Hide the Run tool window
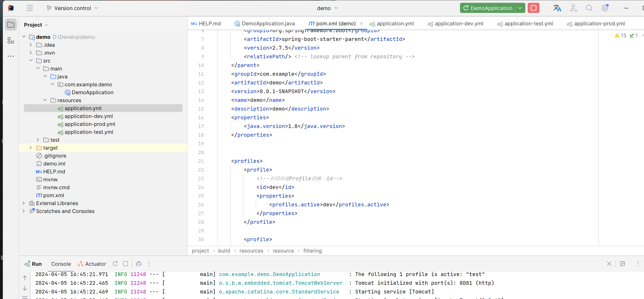The height and width of the screenshot is (299, 644). 609,264
